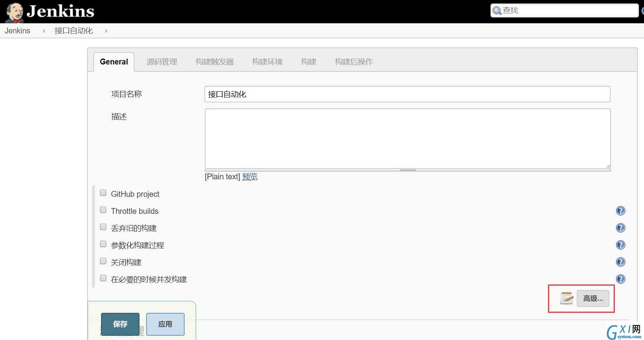This screenshot has height=340, width=644.
Task: Open the Jenkins breadcrumb link
Action: pyautogui.click(x=17, y=31)
